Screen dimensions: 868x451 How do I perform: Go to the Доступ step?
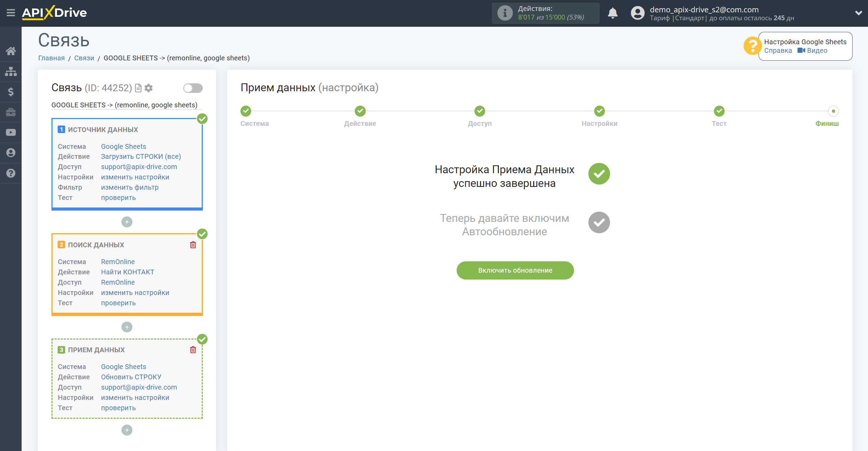click(x=480, y=111)
